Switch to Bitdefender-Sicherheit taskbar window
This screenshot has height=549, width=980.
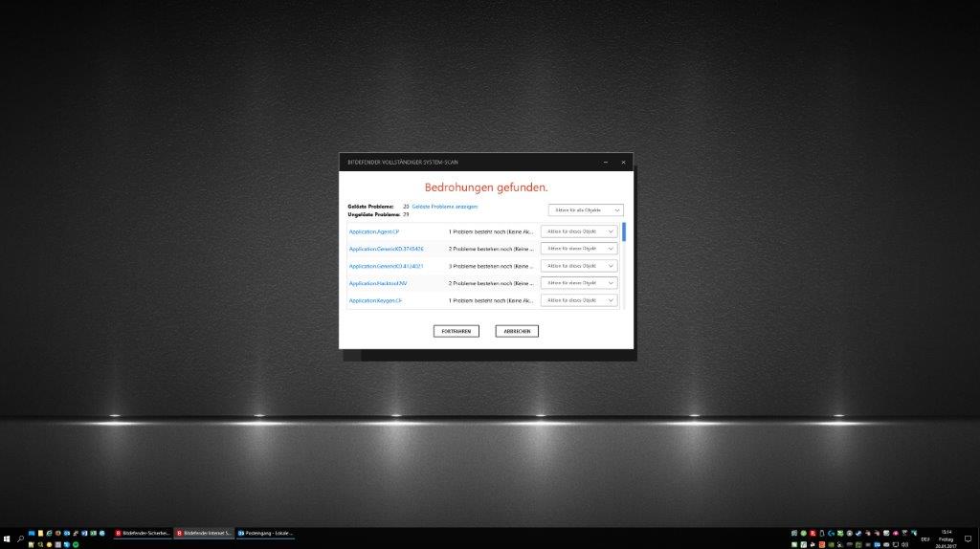pos(143,534)
